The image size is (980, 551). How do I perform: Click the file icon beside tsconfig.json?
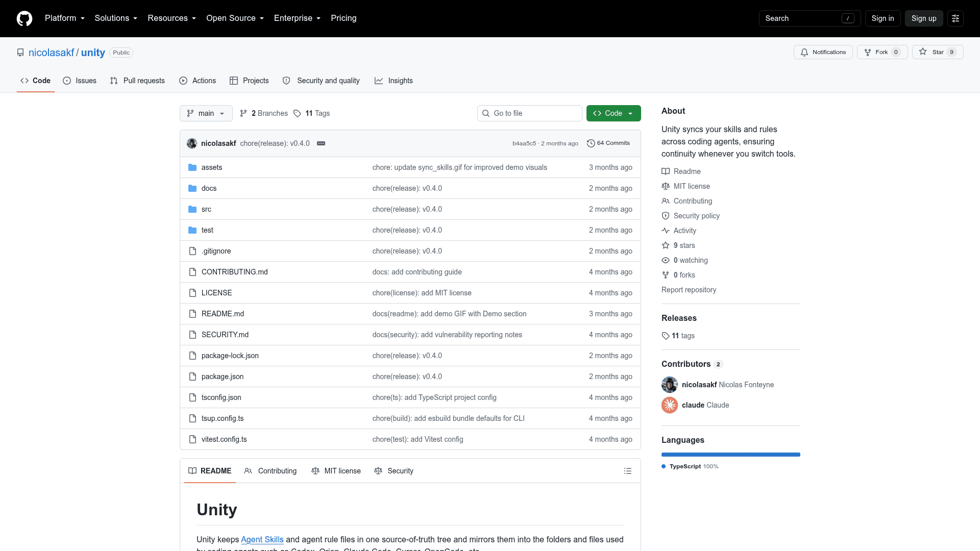192,397
